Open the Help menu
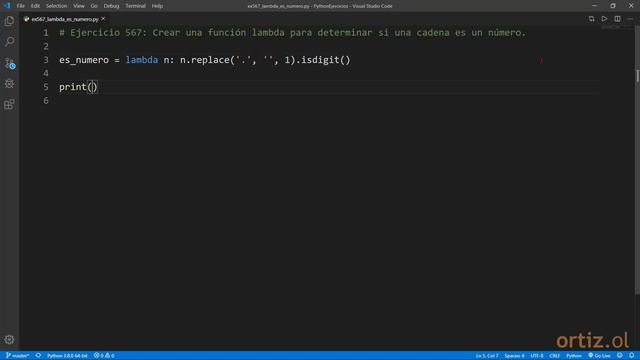 click(x=157, y=6)
